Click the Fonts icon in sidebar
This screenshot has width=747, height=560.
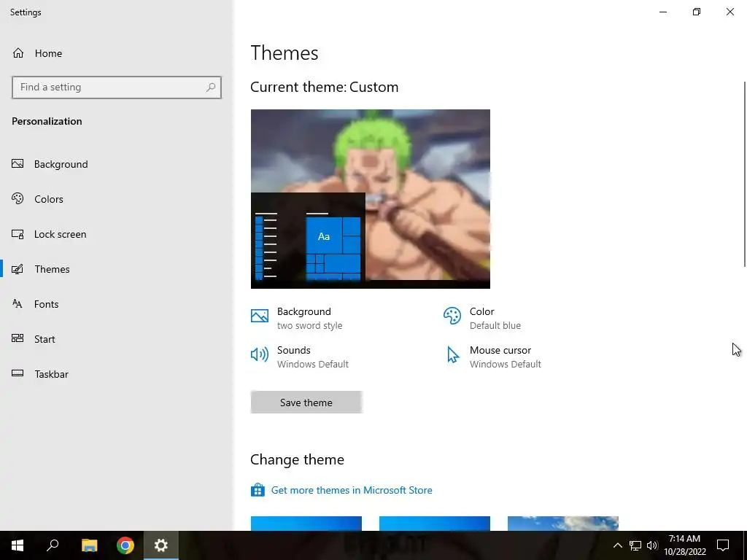pyautogui.click(x=18, y=304)
